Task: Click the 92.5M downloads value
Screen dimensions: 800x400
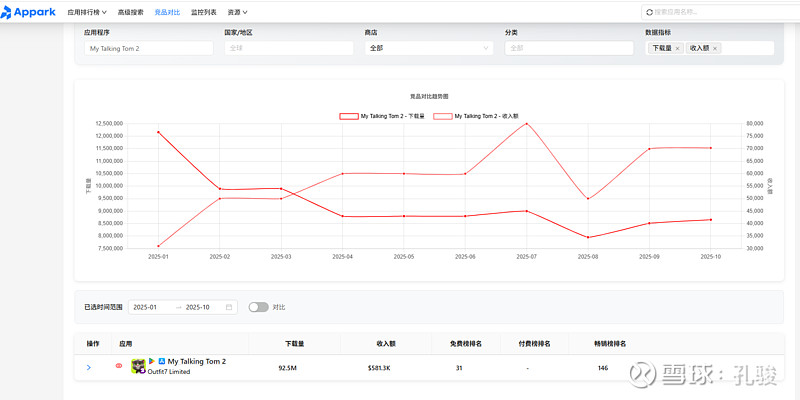Action: (287, 368)
